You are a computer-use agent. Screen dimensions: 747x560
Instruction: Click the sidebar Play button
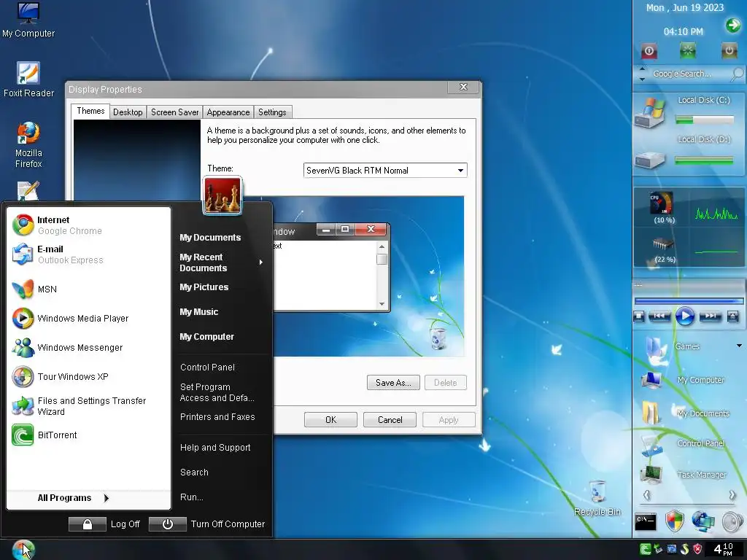pyautogui.click(x=684, y=316)
